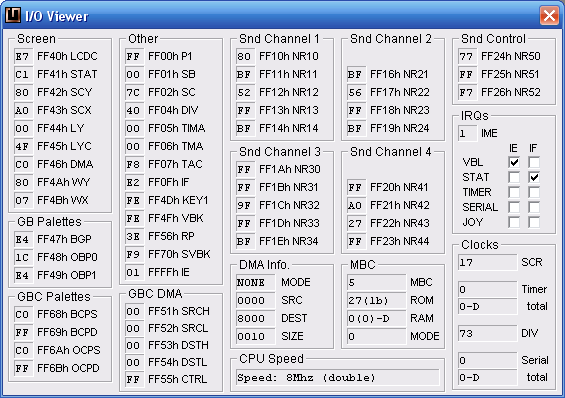Click the FF44h LY value field
This screenshot has width=565, height=398.
pos(23,129)
